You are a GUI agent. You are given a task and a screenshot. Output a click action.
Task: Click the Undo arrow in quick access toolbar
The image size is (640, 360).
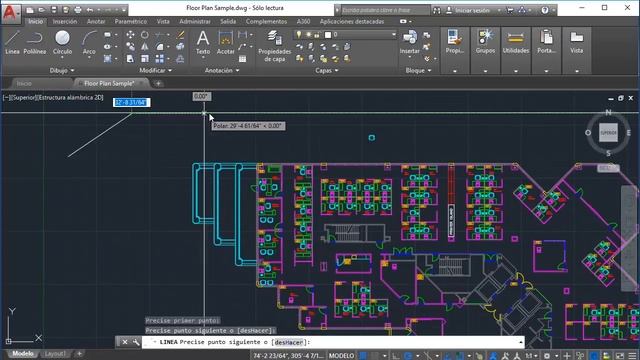[90, 10]
